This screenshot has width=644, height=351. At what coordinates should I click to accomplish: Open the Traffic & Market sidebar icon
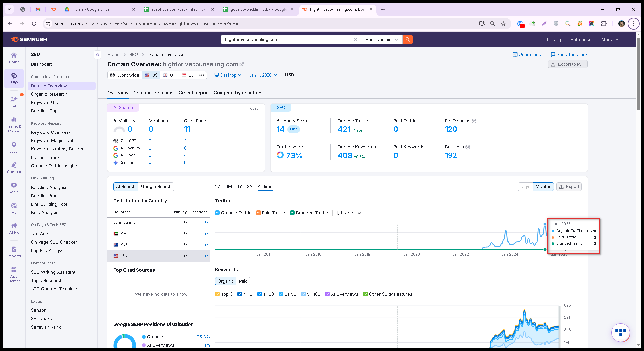pos(14,125)
